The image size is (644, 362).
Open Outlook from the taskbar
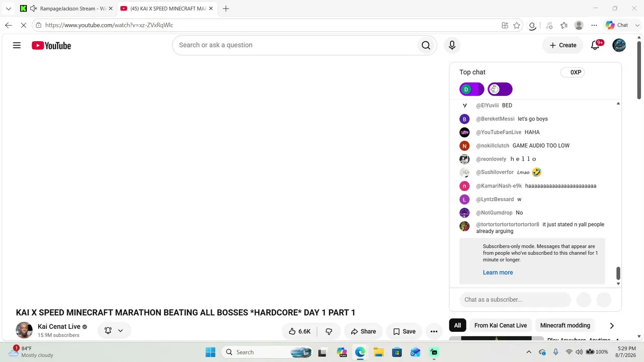point(416,352)
